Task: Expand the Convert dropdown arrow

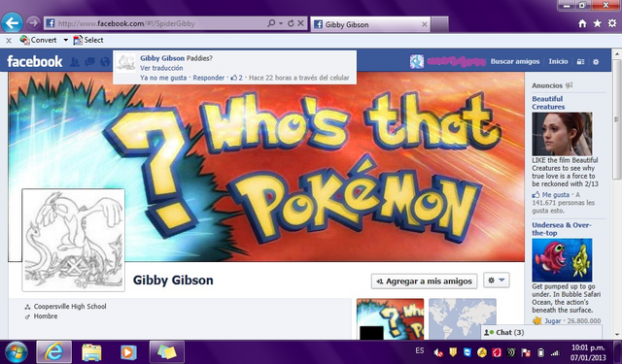Action: (65, 40)
